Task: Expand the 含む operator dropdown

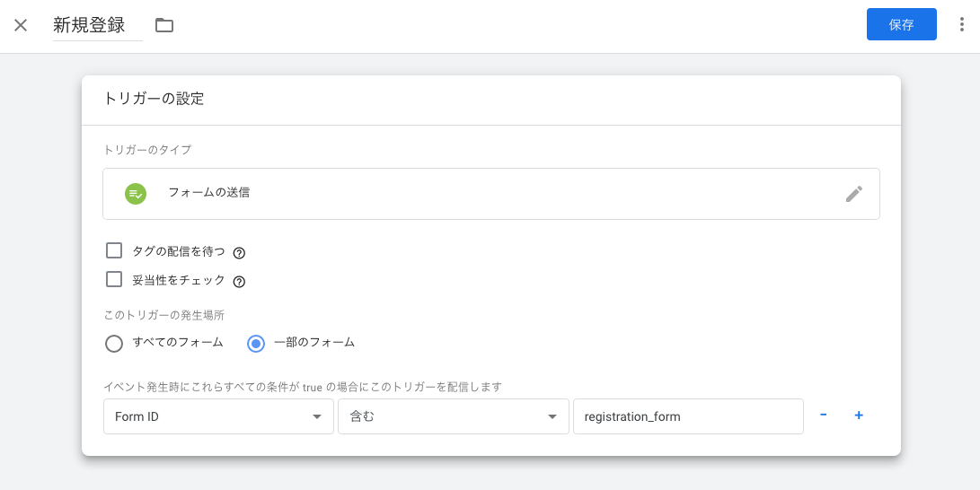Action: 453,416
